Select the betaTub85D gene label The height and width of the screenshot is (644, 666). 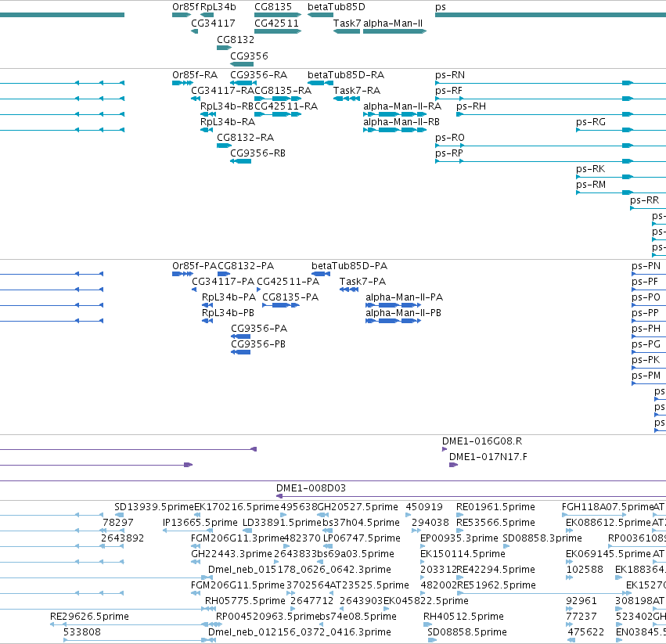[x=336, y=7]
